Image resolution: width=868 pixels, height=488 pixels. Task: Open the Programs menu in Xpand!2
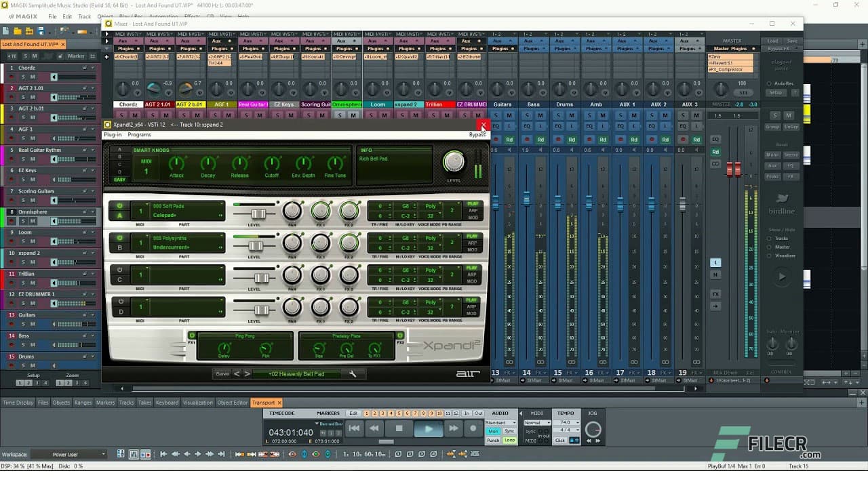(139, 134)
